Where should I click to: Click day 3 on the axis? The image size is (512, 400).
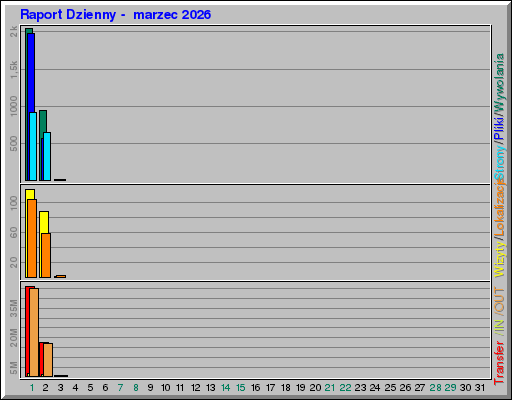60,388
